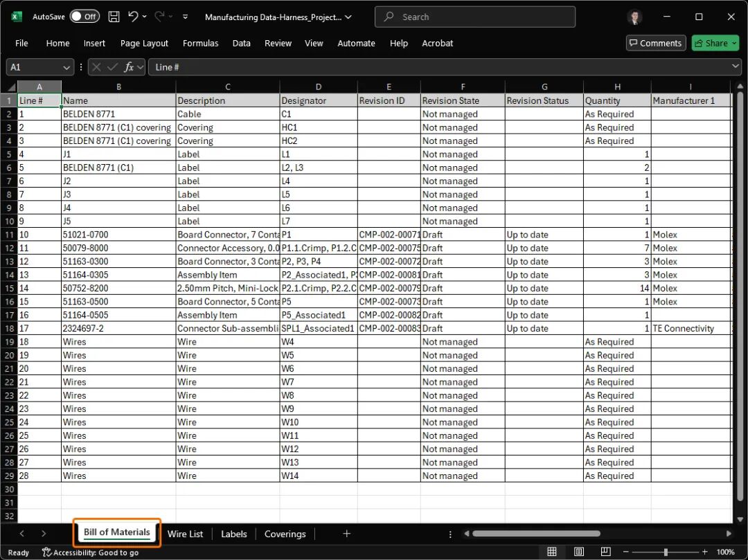Viewport: 748px width, 560px height.
Task: Click the Comments button
Action: [x=655, y=43]
